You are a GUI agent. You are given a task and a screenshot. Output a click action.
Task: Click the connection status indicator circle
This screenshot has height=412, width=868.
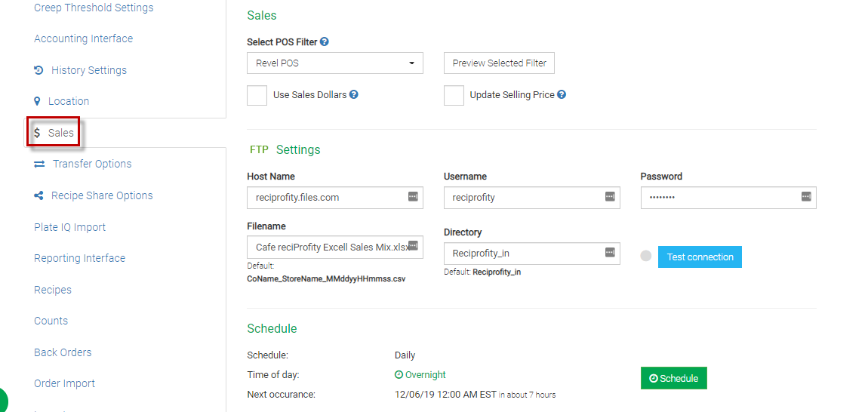(x=645, y=257)
